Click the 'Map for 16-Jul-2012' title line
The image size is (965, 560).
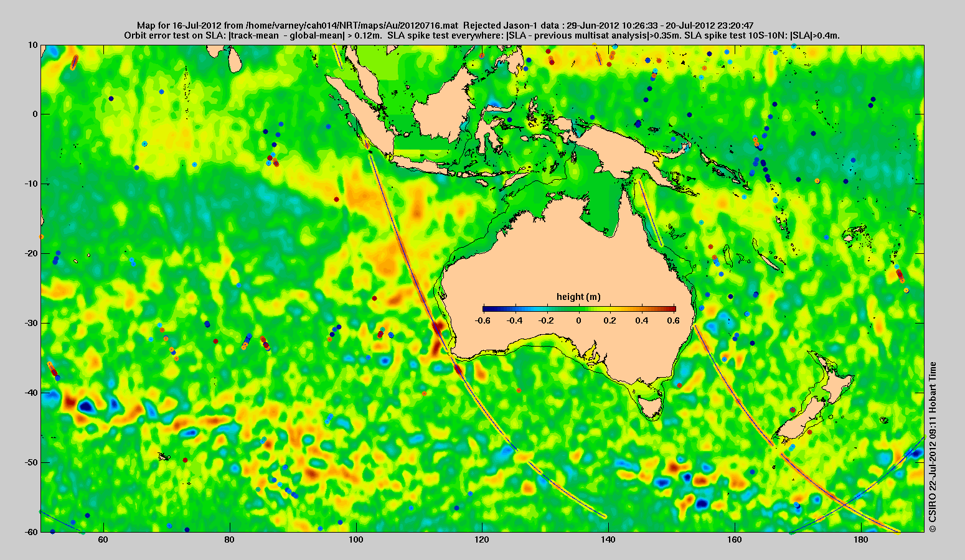[x=445, y=26]
